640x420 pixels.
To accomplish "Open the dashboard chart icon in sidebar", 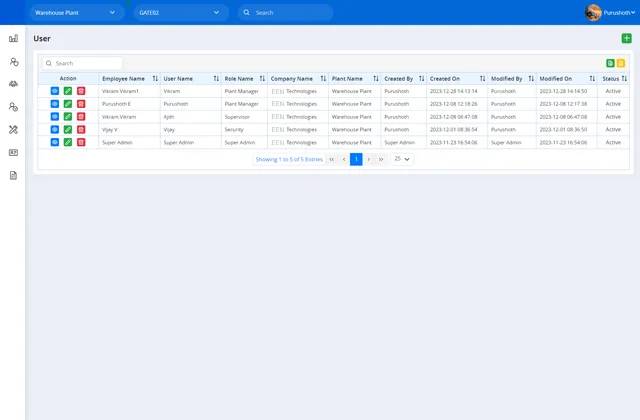I will [x=13, y=38].
